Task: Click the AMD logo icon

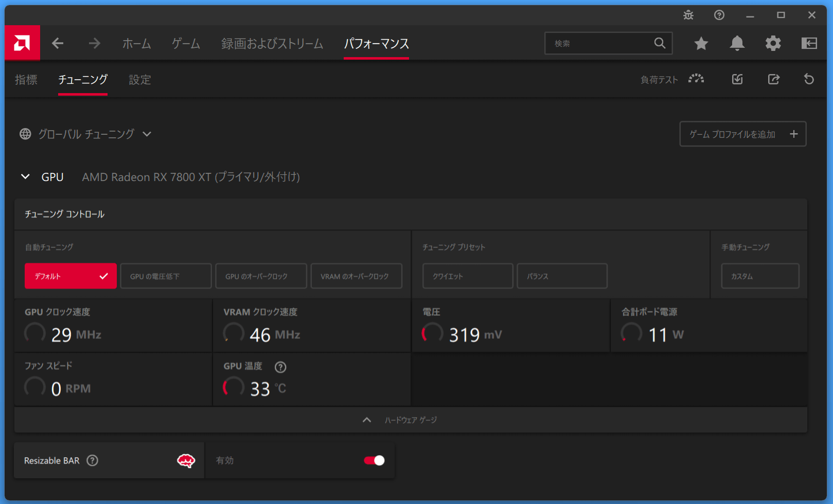Action: (22, 43)
